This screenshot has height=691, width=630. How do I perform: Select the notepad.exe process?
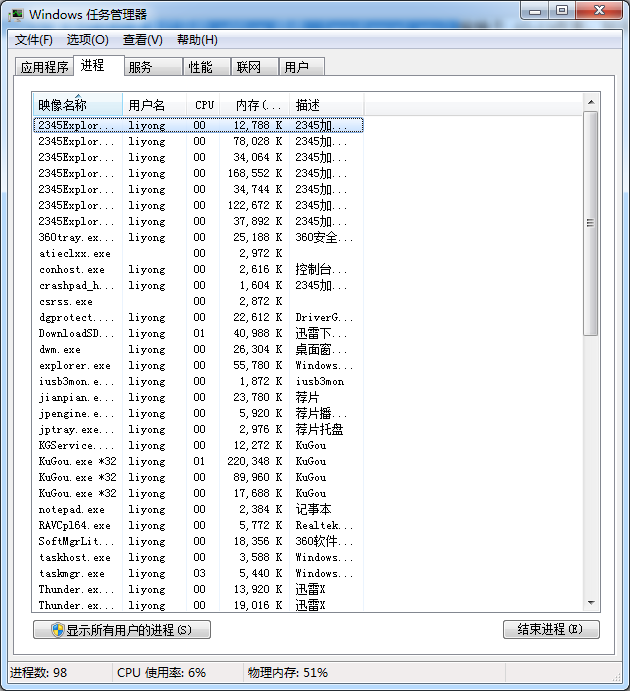[198, 509]
